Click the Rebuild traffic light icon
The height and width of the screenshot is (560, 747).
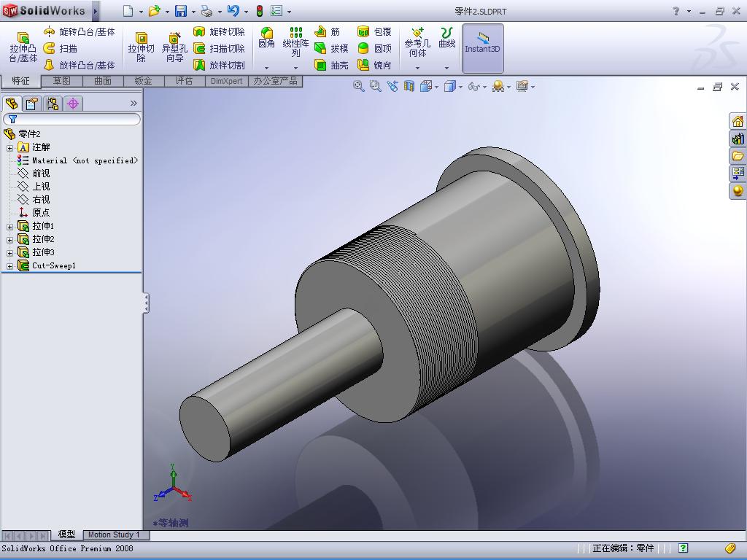[260, 11]
